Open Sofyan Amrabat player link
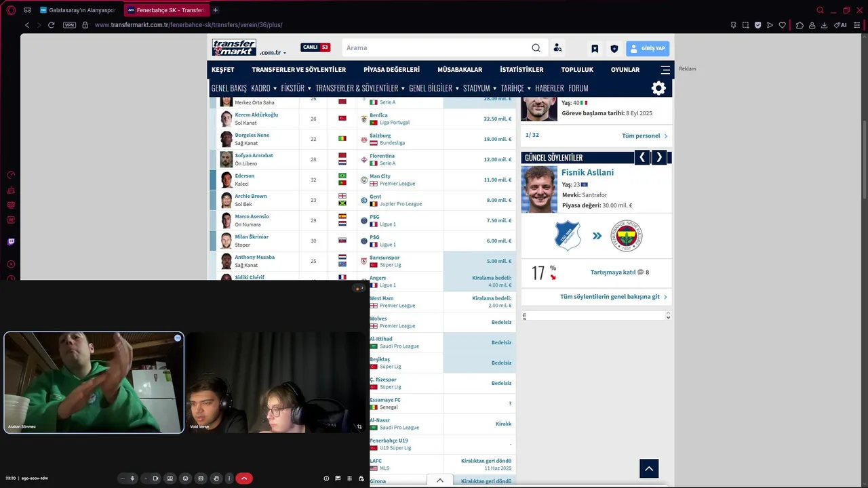This screenshot has width=868, height=488. (x=254, y=155)
